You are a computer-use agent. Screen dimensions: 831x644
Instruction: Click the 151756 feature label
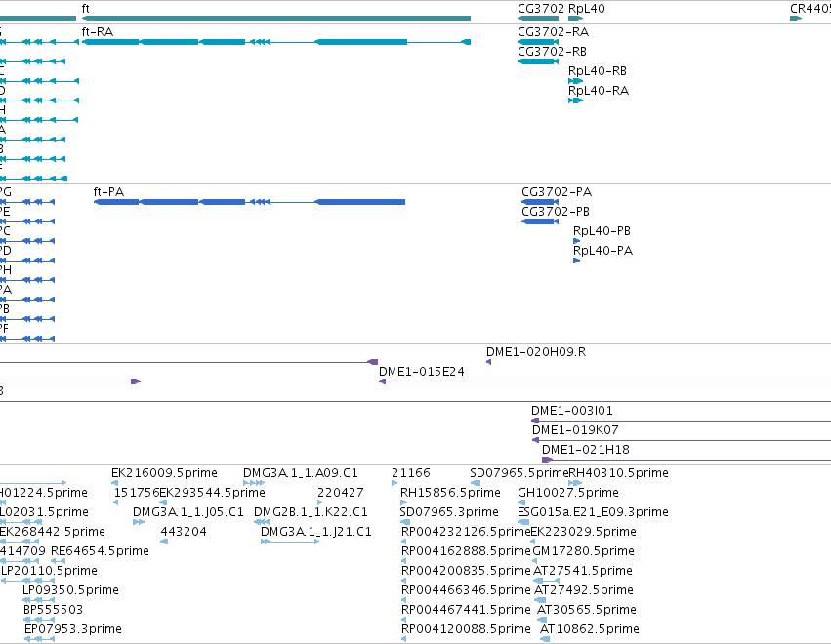pos(136,493)
